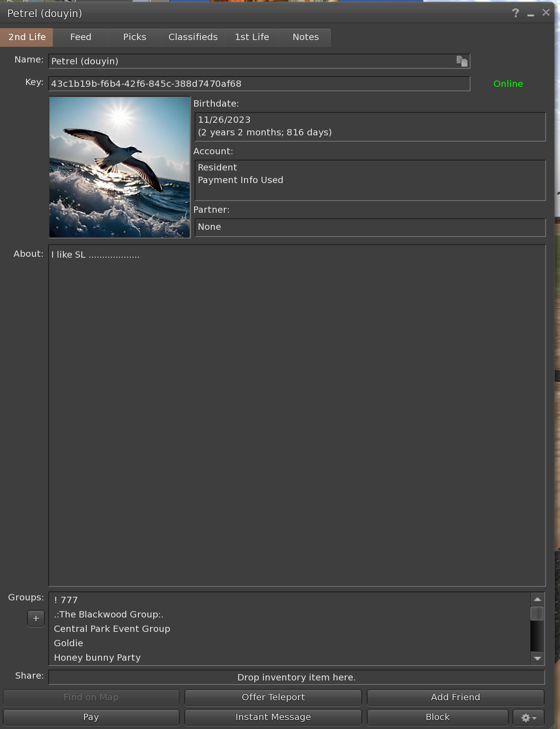560x729 pixels.
Task: Click the plus button under Groups
Action: coord(36,618)
